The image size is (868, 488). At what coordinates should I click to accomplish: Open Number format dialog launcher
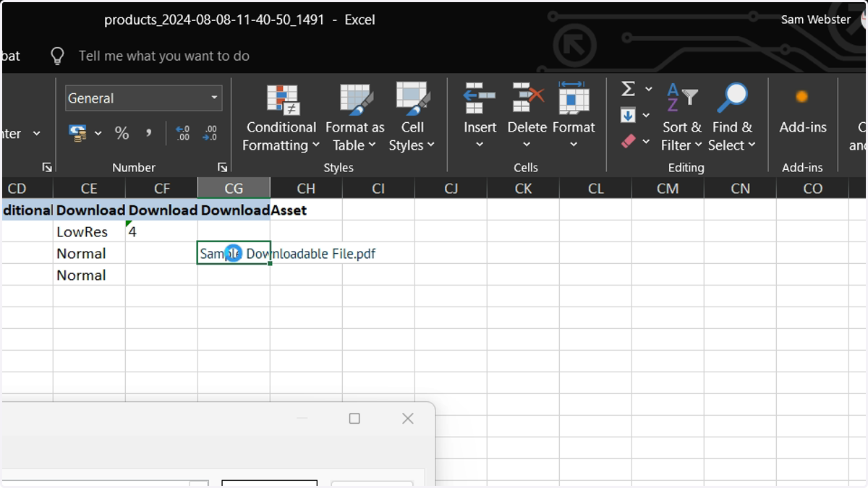tap(222, 167)
